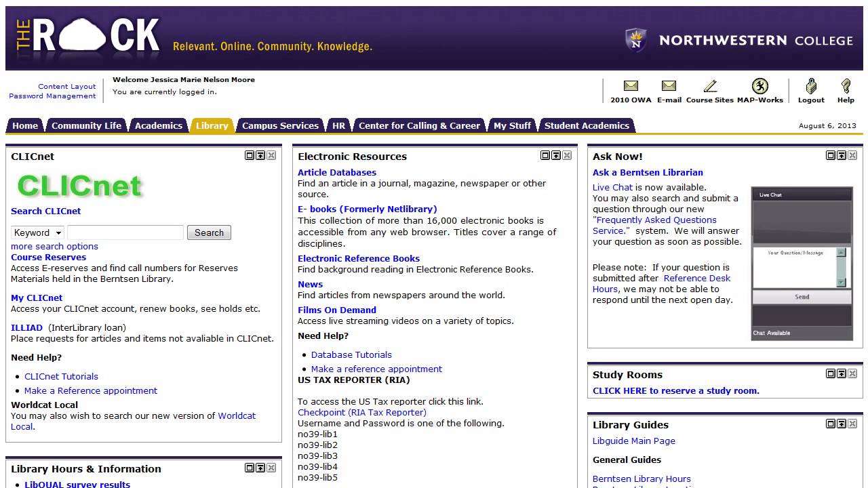Switch to the My Stuff tab
Image resolution: width=868 pixels, height=488 pixels.
click(x=512, y=125)
